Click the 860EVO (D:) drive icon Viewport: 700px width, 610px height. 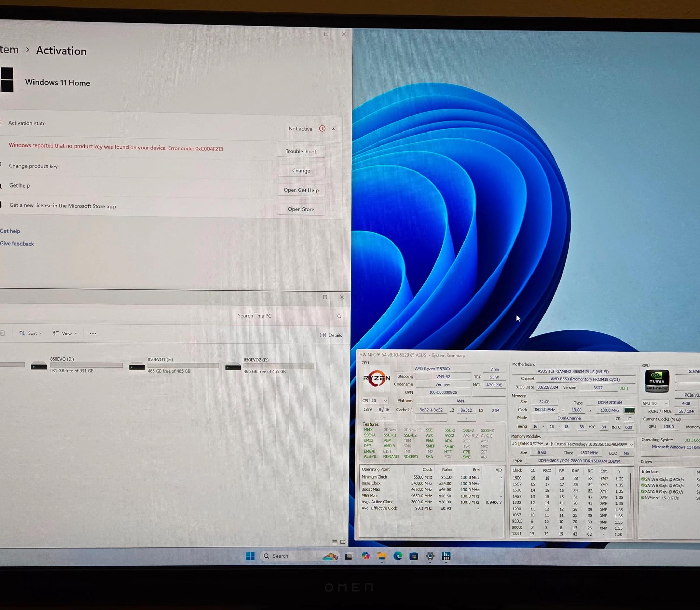pyautogui.click(x=39, y=366)
